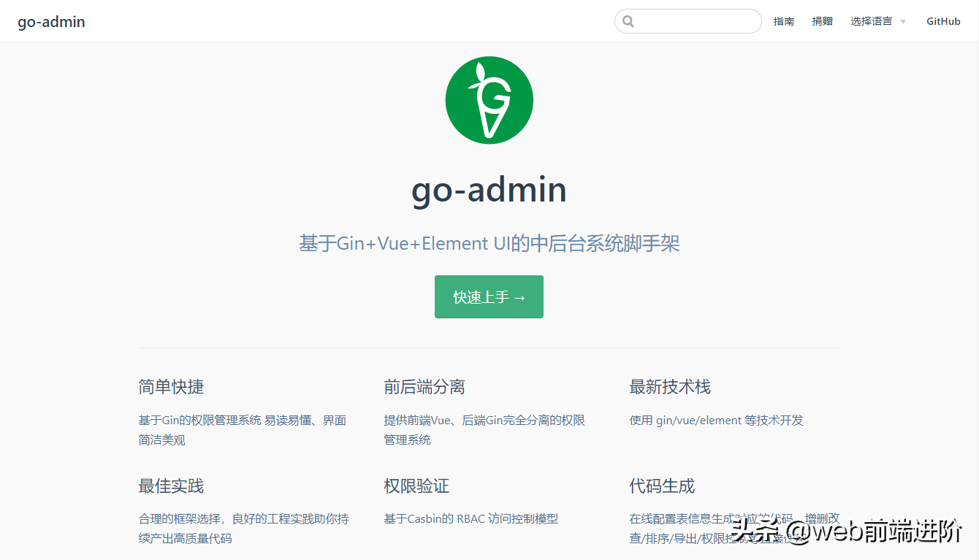The image size is (979, 560).
Task: Click the description starting 合理的框架选择
Action: click(244, 529)
